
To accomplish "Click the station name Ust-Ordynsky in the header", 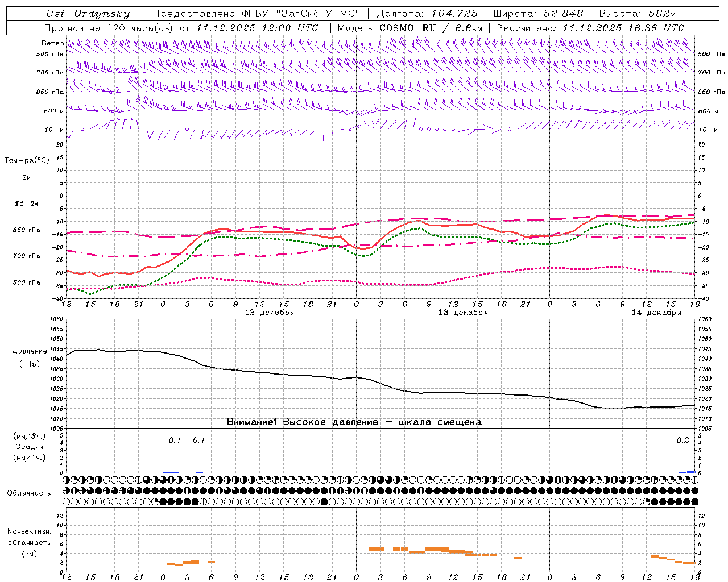I will pos(88,14).
